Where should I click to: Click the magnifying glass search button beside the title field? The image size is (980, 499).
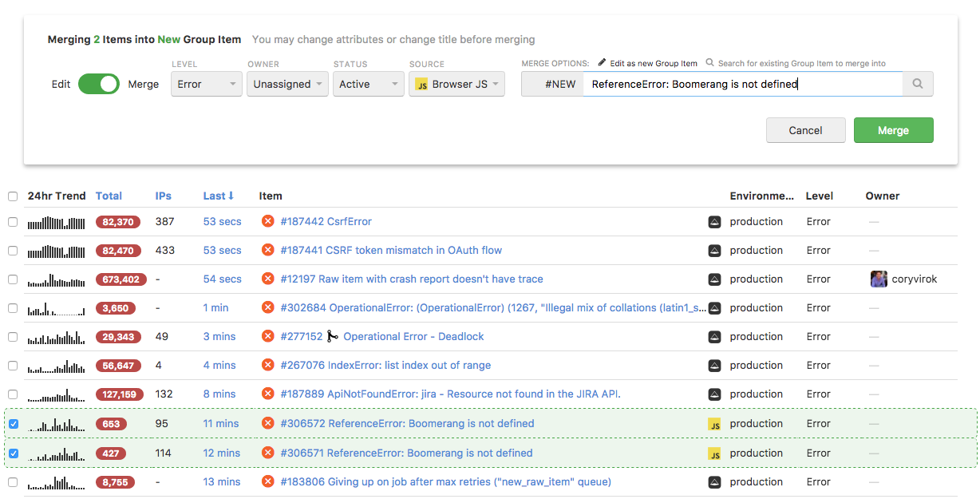point(917,83)
